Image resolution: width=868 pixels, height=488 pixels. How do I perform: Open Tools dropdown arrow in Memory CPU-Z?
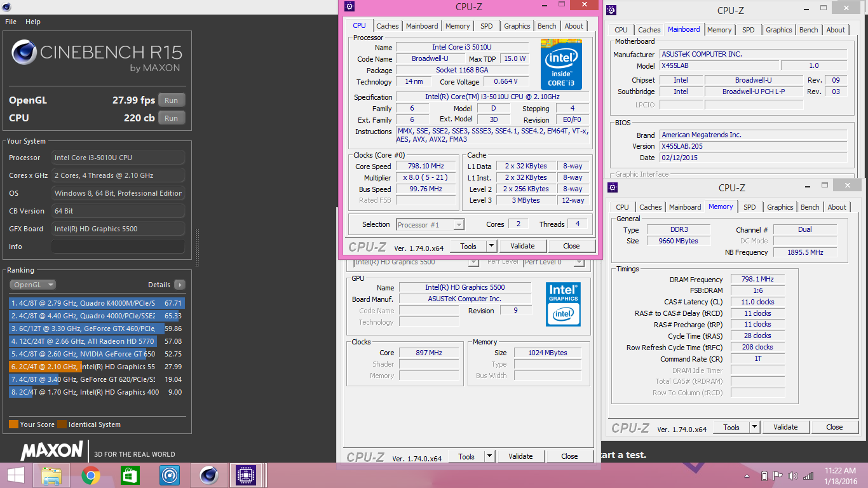click(755, 427)
